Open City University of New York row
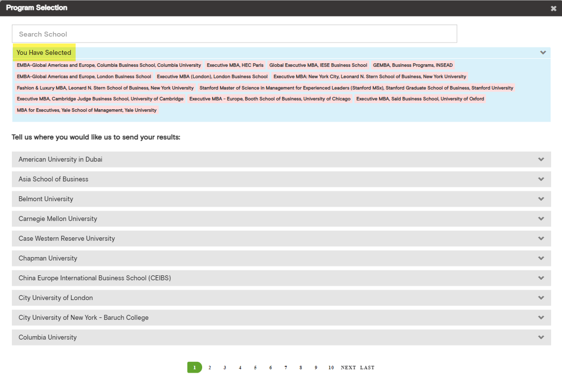The width and height of the screenshot is (562, 392). (281, 317)
